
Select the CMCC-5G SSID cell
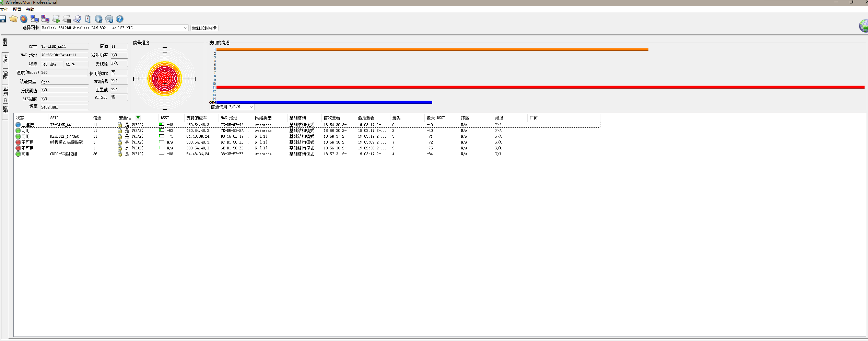63,154
